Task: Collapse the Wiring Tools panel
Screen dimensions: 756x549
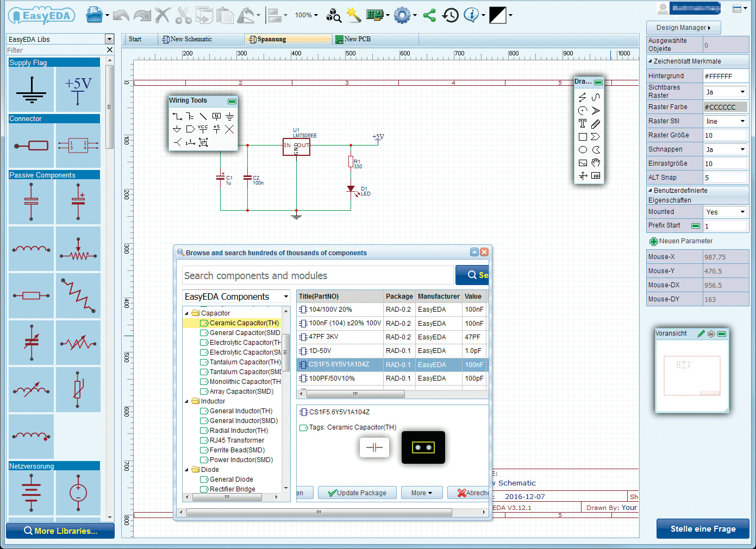Action: [x=232, y=101]
